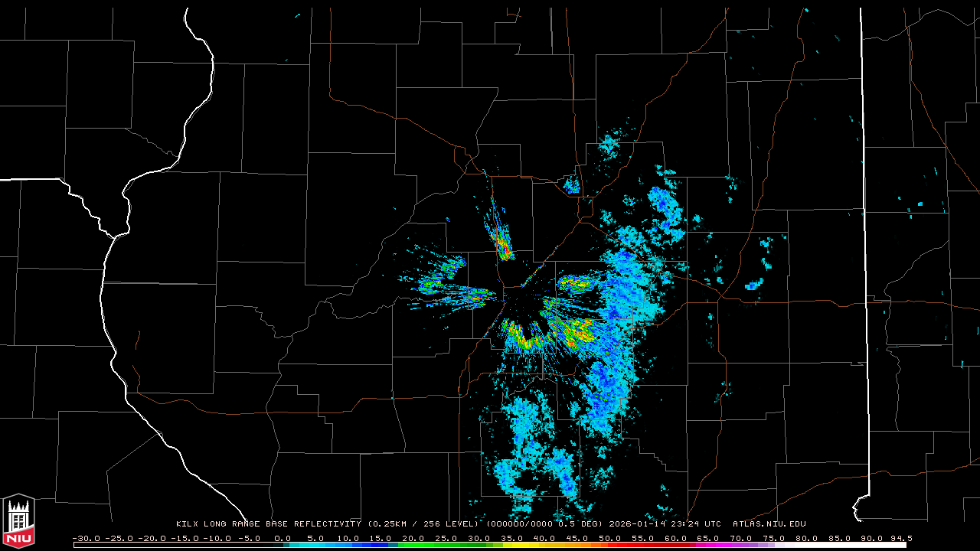980x551 pixels.
Task: Click the 20.0 dBZ green color on scale
Action: [x=413, y=545]
